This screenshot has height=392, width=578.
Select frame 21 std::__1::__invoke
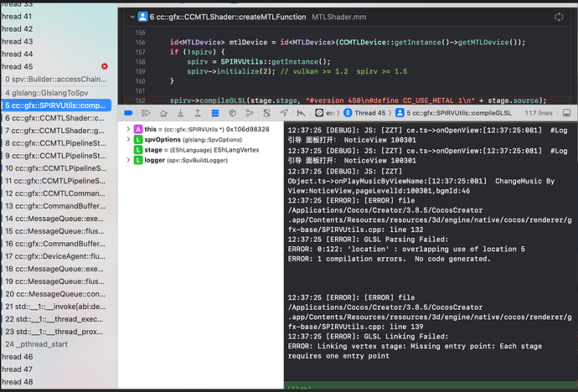click(56, 307)
